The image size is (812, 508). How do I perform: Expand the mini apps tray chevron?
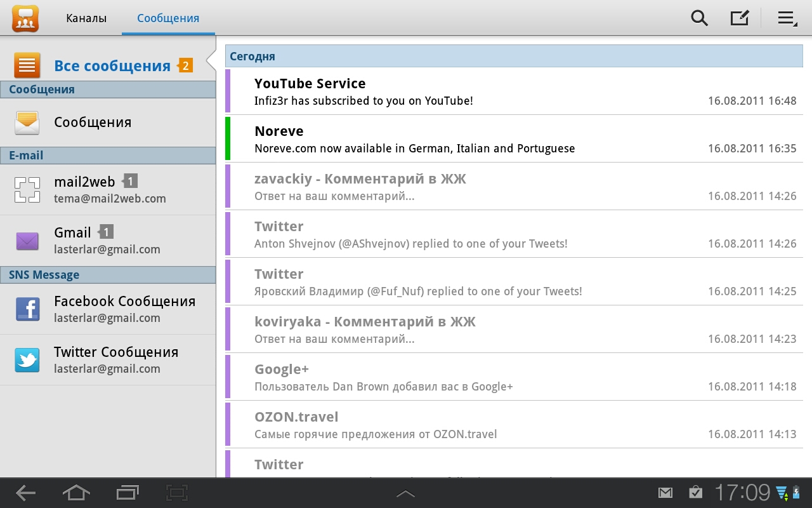click(x=405, y=493)
